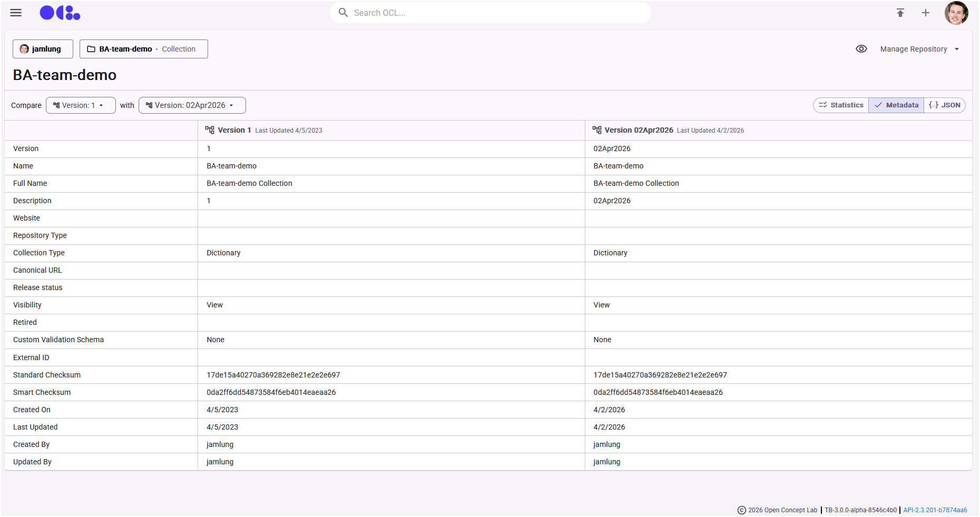Open the API-2.3.201-b7874aa6 footer link
Image resolution: width=980 pixels, height=517 pixels.
point(935,510)
